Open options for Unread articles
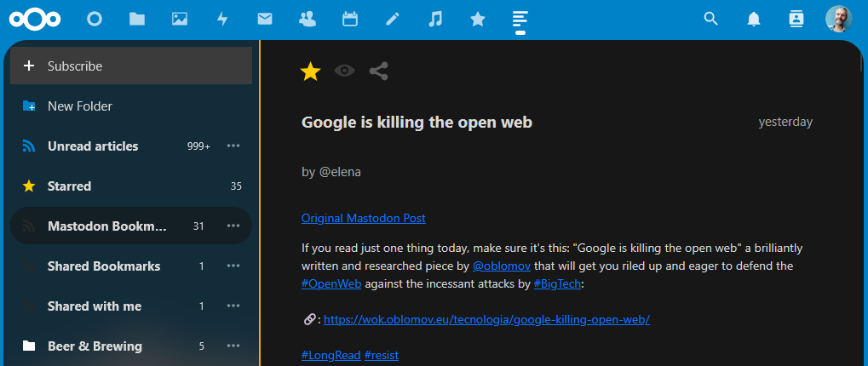This screenshot has height=366, width=868. [233, 146]
